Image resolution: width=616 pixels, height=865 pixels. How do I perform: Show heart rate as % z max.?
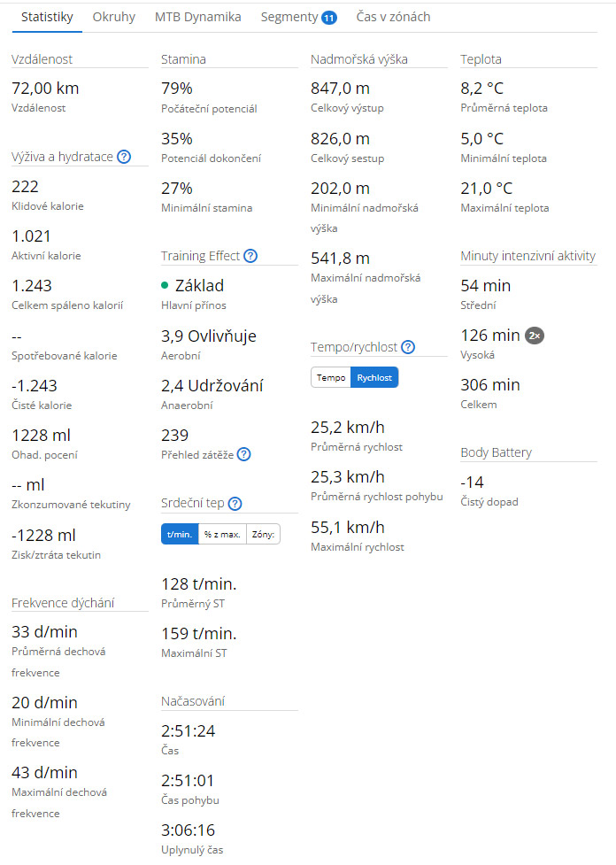coord(222,534)
